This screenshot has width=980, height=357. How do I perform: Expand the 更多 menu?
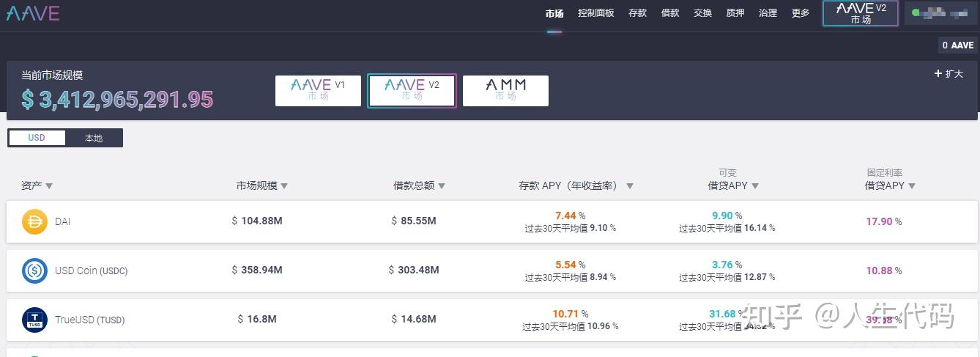(x=801, y=13)
